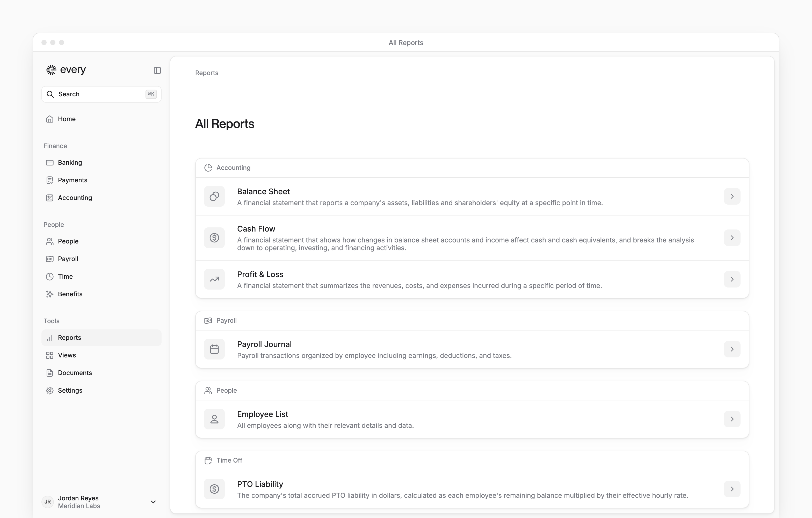Click the Accounting section pie chart icon
The height and width of the screenshot is (518, 812).
(x=208, y=168)
